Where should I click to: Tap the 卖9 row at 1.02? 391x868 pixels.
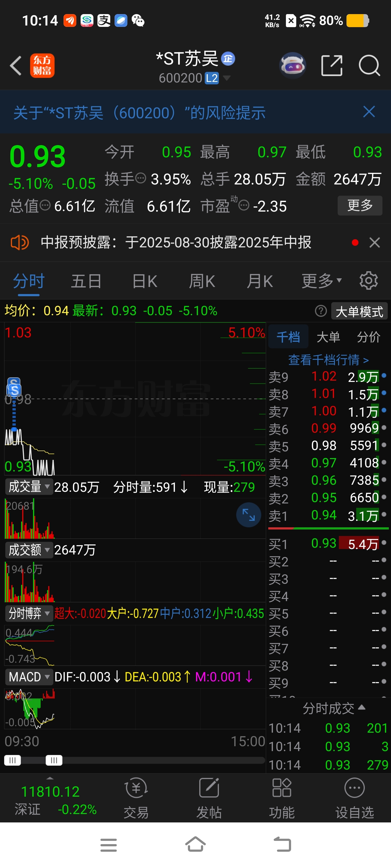tap(328, 376)
